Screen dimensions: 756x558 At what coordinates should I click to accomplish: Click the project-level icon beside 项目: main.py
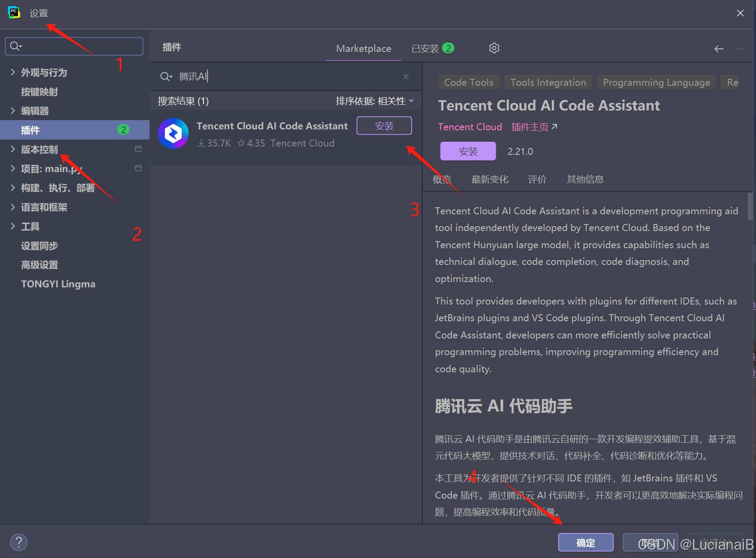point(138,169)
